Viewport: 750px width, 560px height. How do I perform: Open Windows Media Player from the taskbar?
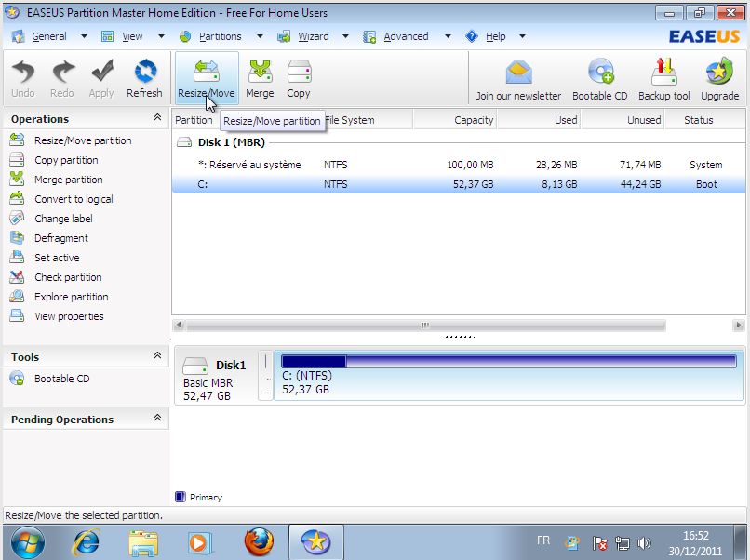pyautogui.click(x=199, y=542)
